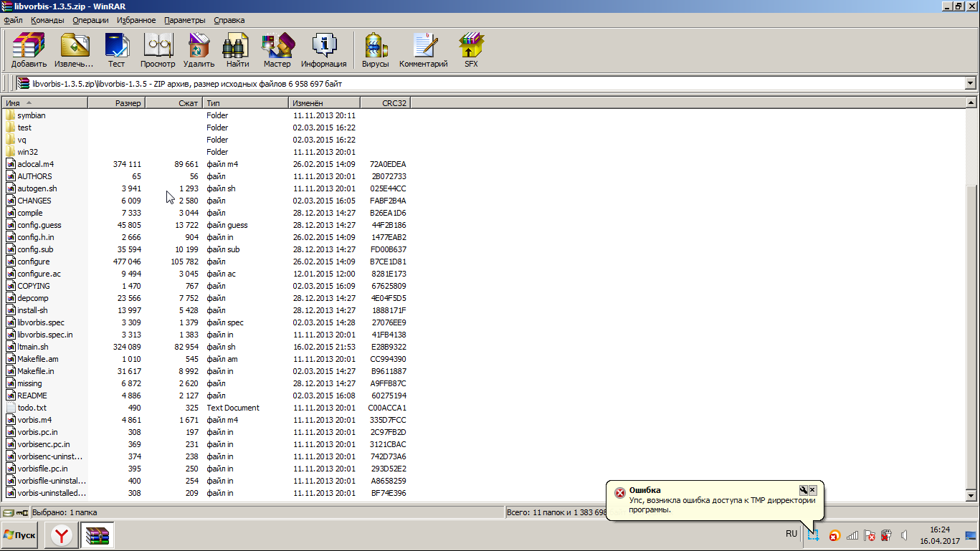Sort by the Размер column header
The image size is (980, 551).
coord(116,103)
